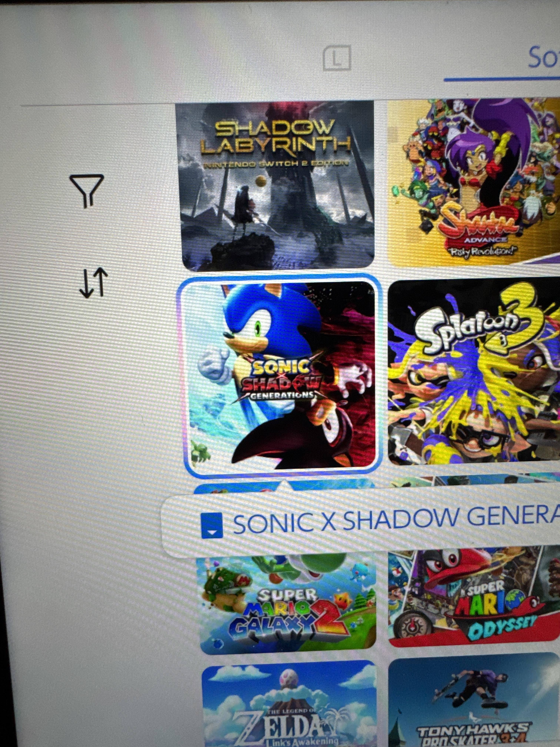Select the sort order arrows icon
The height and width of the screenshot is (747, 560).
pyautogui.click(x=93, y=283)
